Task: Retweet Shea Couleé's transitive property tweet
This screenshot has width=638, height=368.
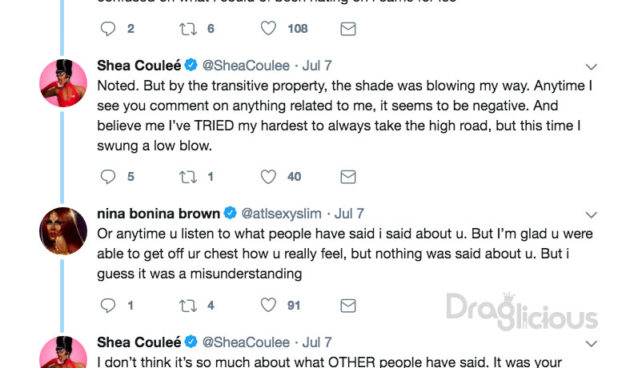Action: [188, 177]
